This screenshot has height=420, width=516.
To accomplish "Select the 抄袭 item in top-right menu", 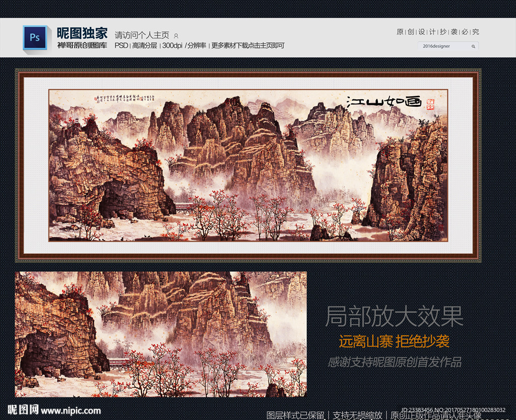I will pos(442,31).
